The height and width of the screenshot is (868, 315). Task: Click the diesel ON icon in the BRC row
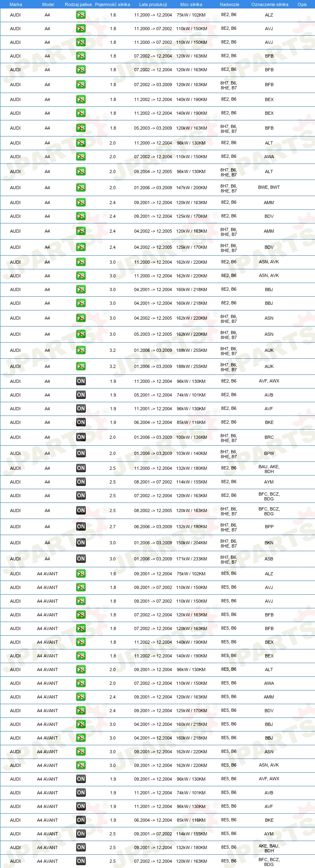(81, 437)
